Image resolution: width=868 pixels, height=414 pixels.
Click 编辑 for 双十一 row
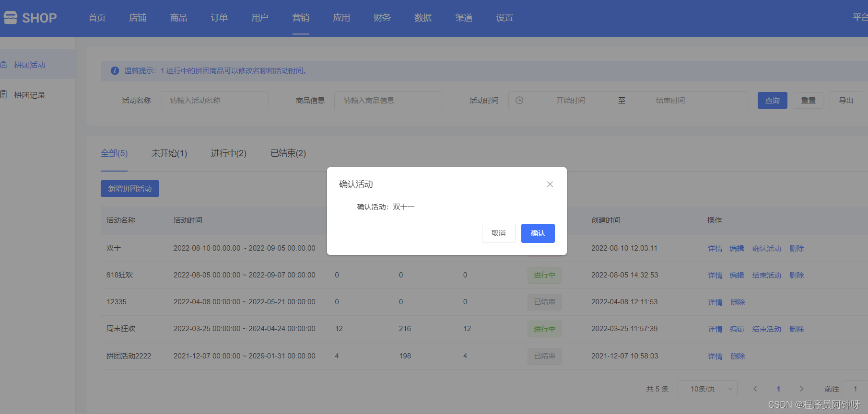[x=737, y=249]
